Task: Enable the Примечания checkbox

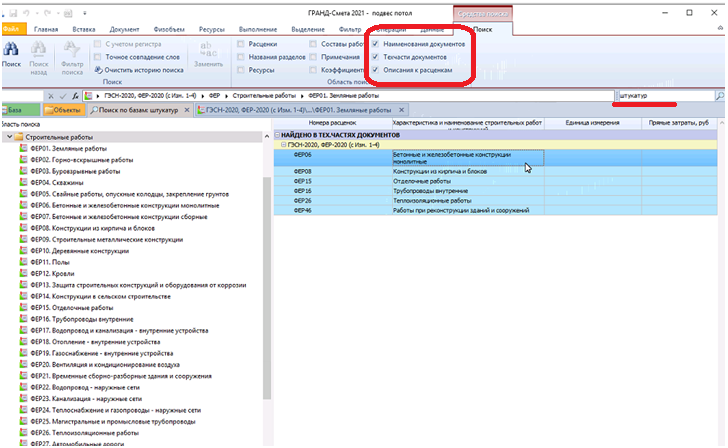Action: click(313, 57)
